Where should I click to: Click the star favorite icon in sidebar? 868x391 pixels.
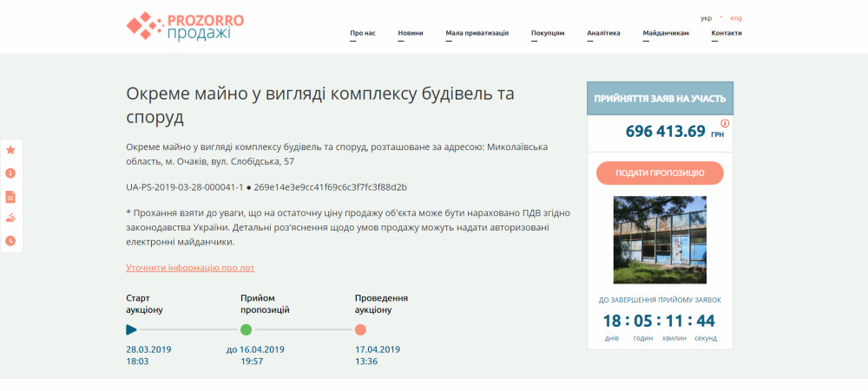click(x=10, y=150)
